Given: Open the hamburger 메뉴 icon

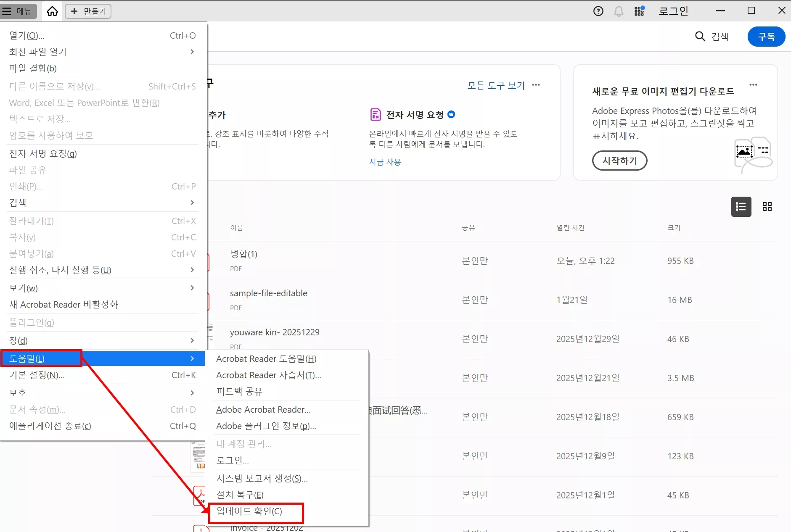Looking at the screenshot, I should [7, 11].
